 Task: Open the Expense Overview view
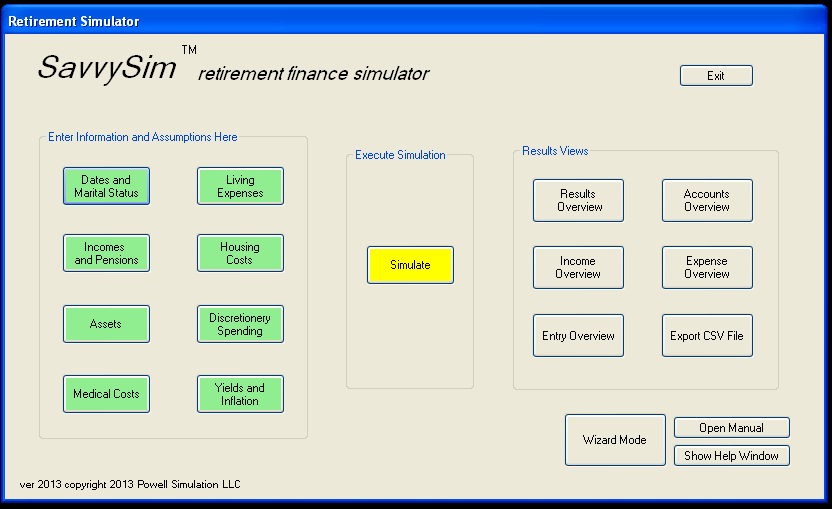click(x=707, y=267)
